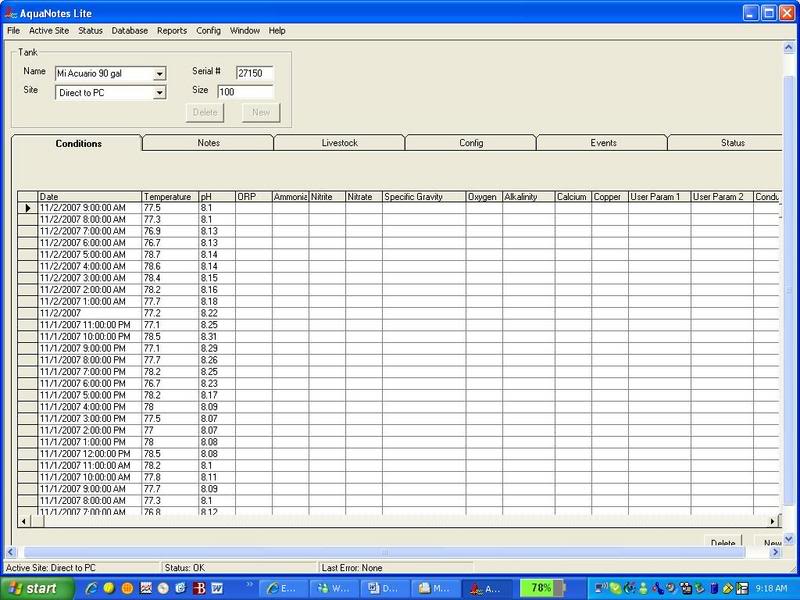Click the Last Error: None status bar entry
800x600 pixels.
(396, 567)
